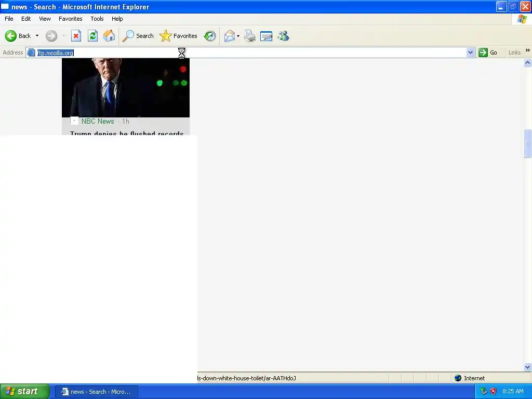Open the Back history dropdown arrow
532x399 pixels.
click(x=37, y=36)
